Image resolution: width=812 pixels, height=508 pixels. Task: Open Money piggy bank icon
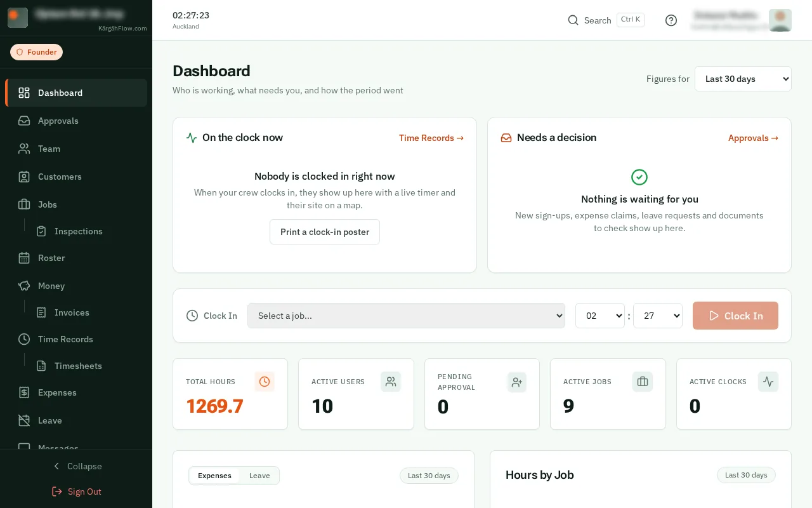pos(24,286)
